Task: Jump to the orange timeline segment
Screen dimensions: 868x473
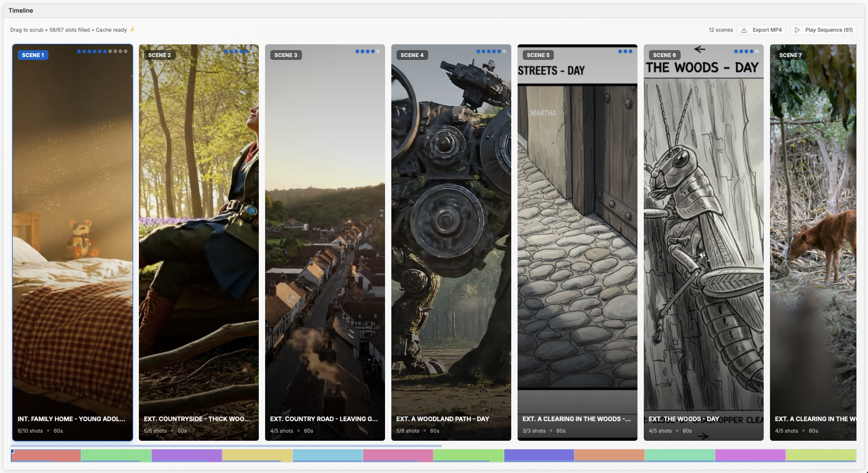Action: (x=609, y=456)
